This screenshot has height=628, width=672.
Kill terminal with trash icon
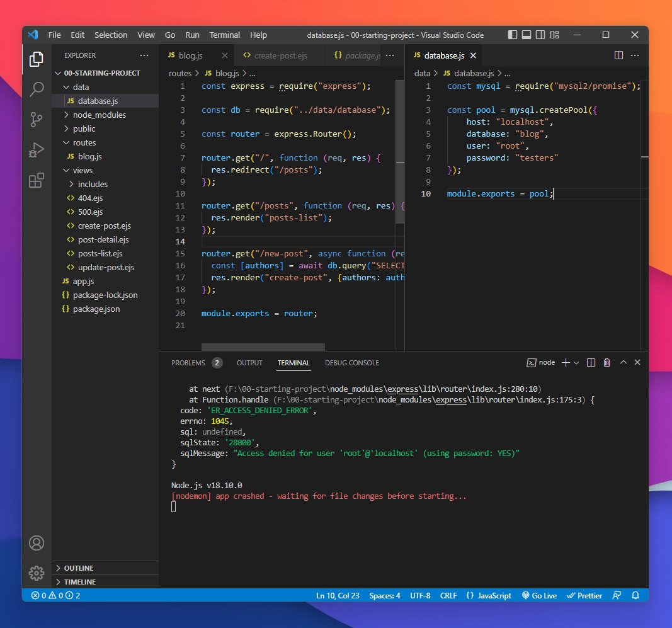point(607,363)
